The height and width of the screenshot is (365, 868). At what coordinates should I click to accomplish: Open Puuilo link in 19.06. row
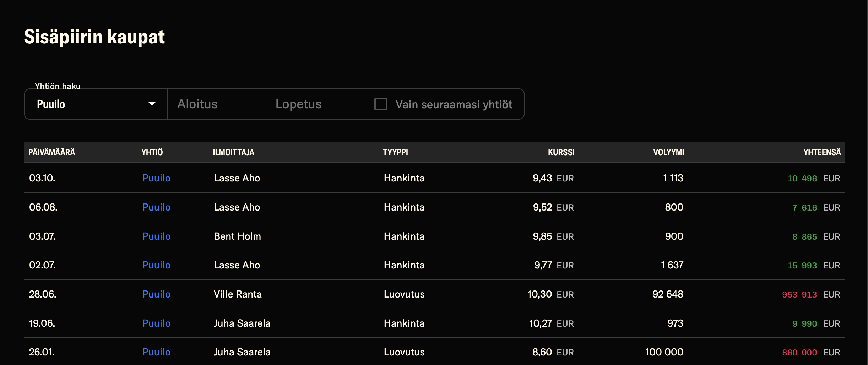click(x=156, y=323)
